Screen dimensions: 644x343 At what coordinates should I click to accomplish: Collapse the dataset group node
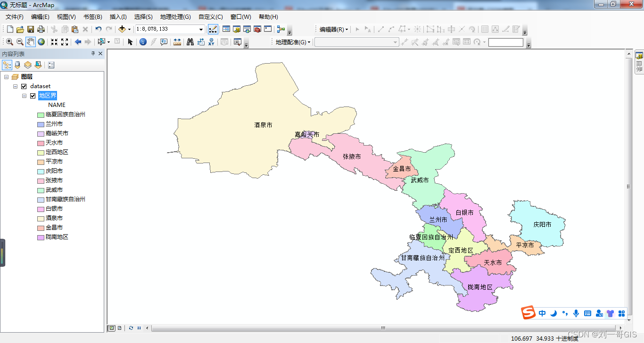(15, 86)
